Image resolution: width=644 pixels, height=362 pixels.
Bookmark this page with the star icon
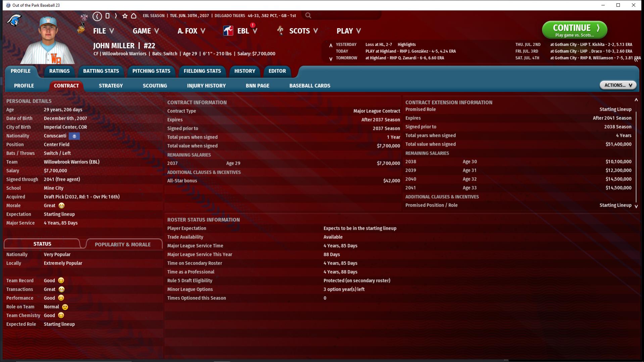tap(125, 16)
